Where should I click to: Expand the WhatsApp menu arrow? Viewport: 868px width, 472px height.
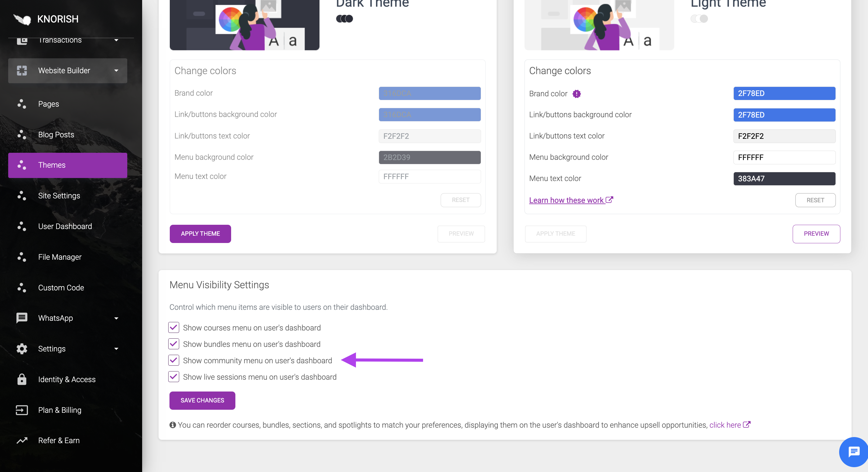[116, 318]
